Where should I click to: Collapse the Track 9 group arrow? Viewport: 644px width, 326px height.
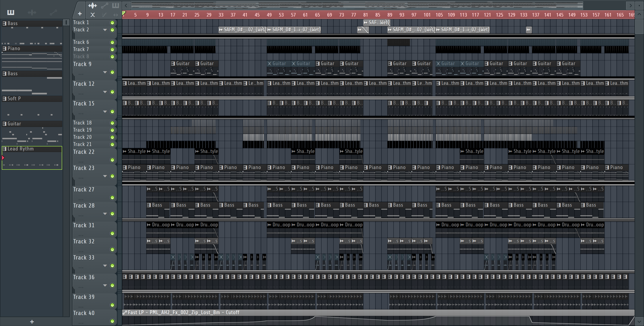click(105, 72)
